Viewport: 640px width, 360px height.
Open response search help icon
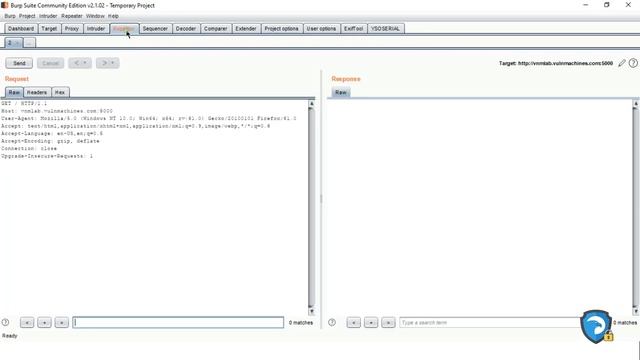pyautogui.click(x=332, y=322)
